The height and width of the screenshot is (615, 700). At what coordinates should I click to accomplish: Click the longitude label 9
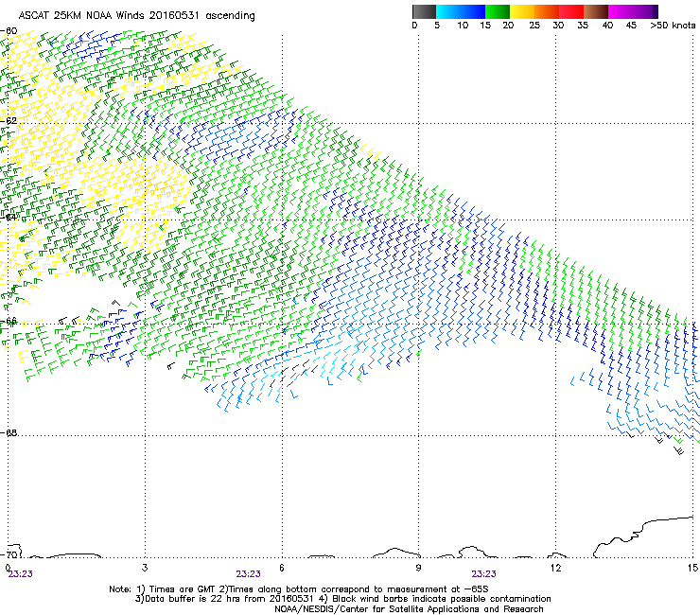418,568
